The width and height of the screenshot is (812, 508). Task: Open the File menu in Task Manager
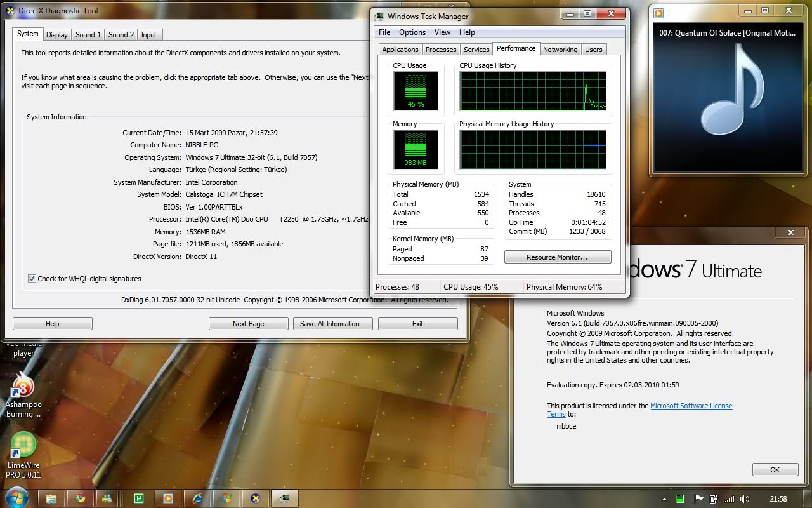(x=384, y=32)
